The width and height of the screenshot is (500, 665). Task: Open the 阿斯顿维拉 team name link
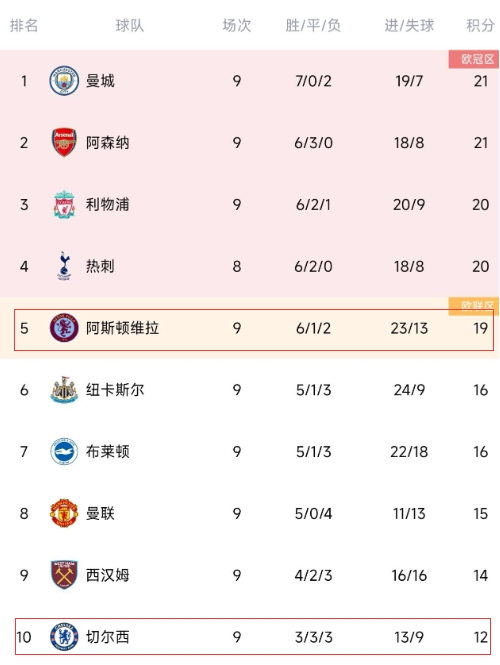[x=122, y=328]
